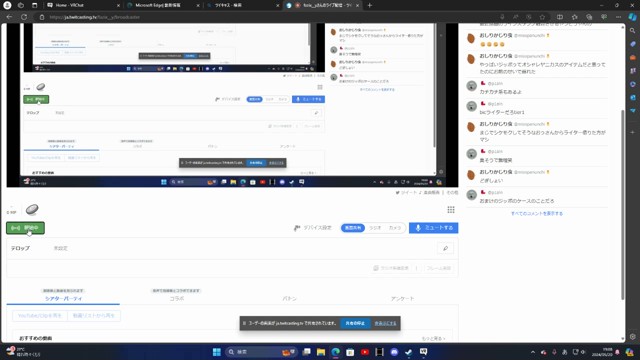Open the red YouTube taskbar icon
The height and width of the screenshot is (360, 640).
click(x=365, y=352)
